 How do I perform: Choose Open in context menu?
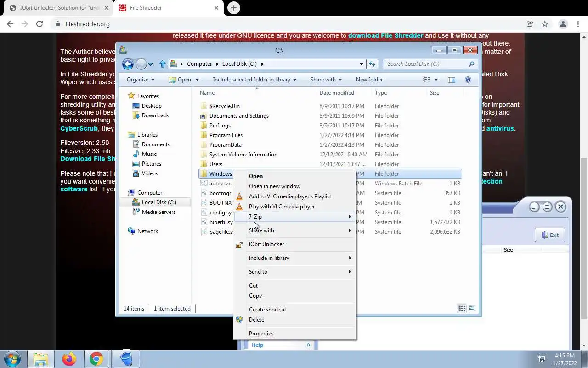[x=294, y=176]
